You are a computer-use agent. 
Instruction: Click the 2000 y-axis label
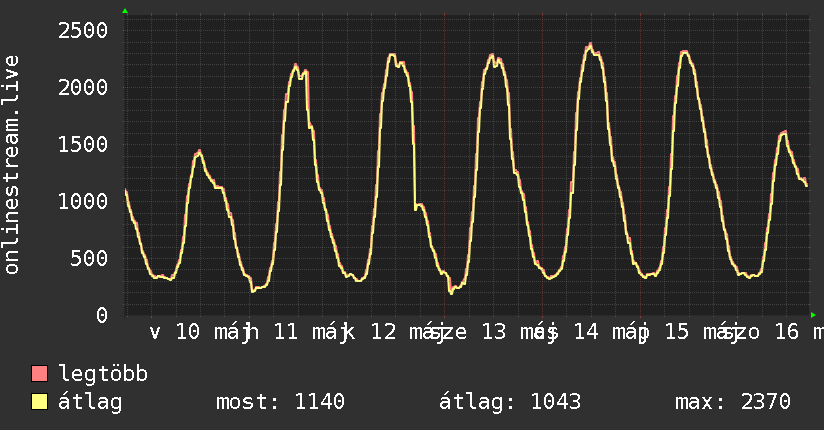pyautogui.click(x=83, y=87)
